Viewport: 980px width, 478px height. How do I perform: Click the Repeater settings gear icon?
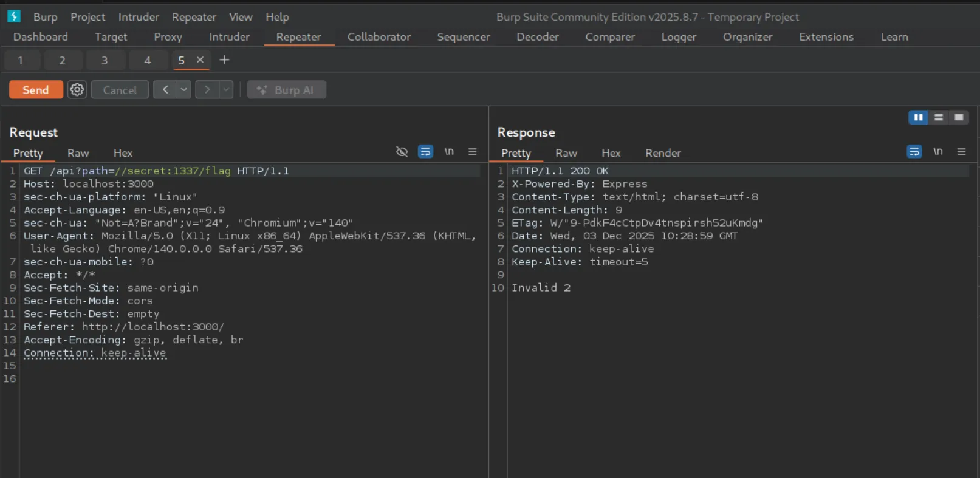pyautogui.click(x=77, y=90)
